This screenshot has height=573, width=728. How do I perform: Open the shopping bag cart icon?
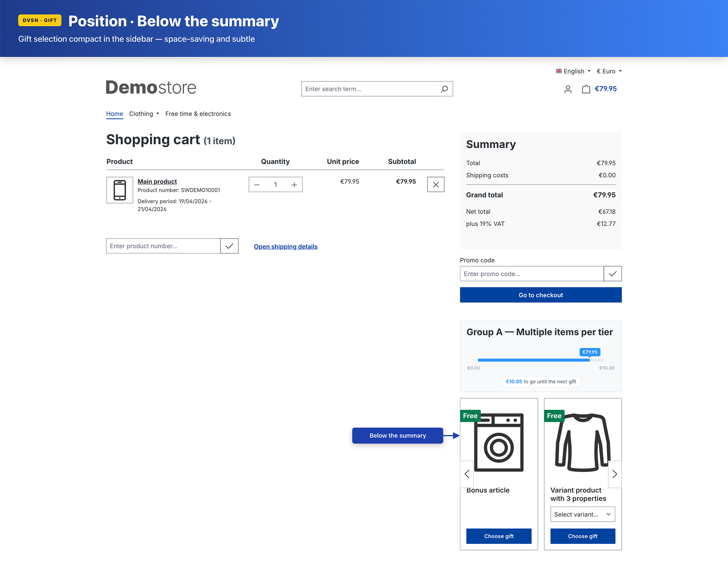586,89
